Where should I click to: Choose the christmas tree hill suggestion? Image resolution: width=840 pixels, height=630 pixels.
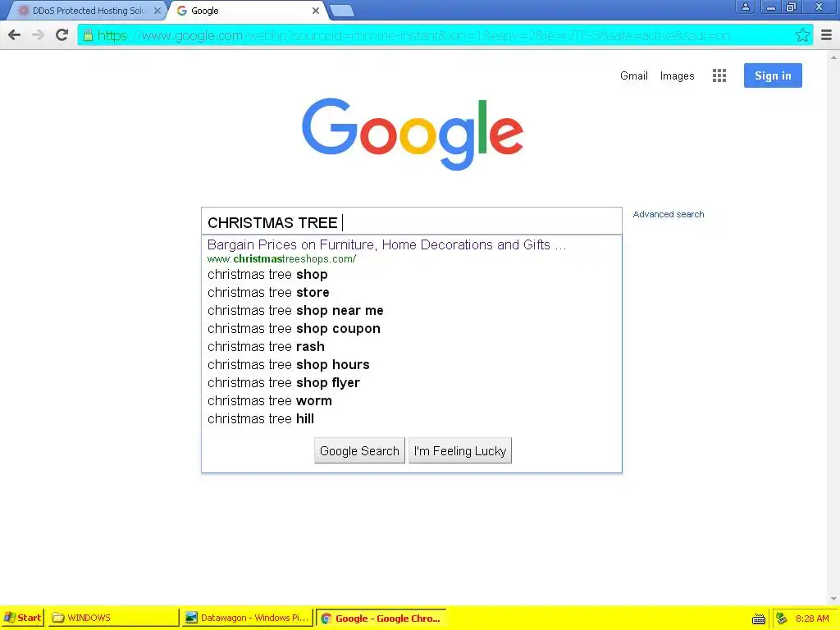click(x=260, y=419)
